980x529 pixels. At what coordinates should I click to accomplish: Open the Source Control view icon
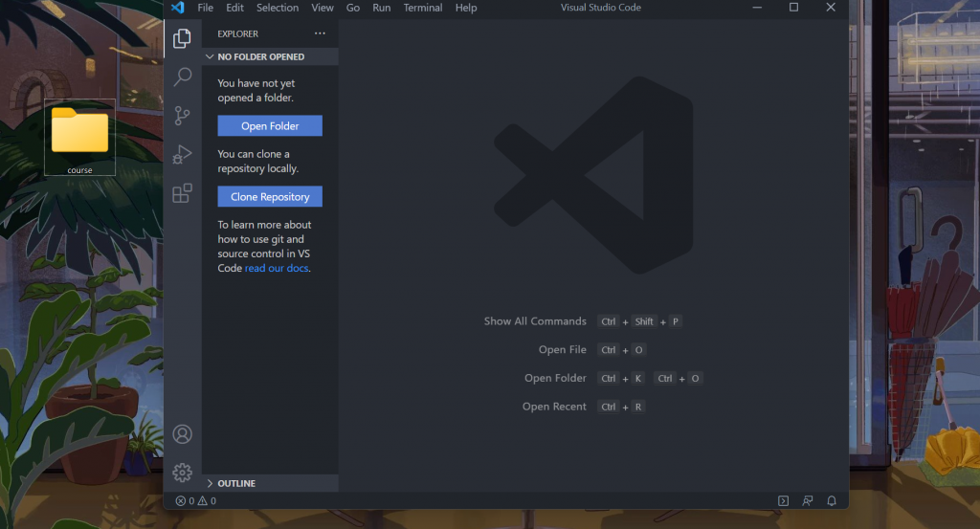coord(182,116)
